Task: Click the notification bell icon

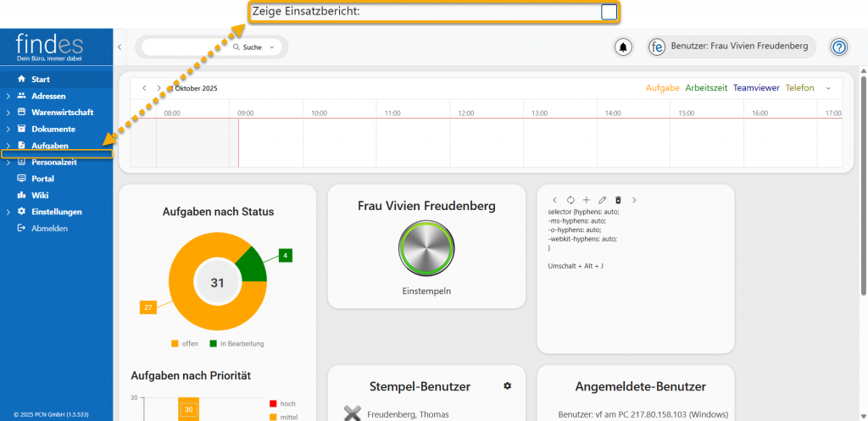Action: click(x=623, y=47)
